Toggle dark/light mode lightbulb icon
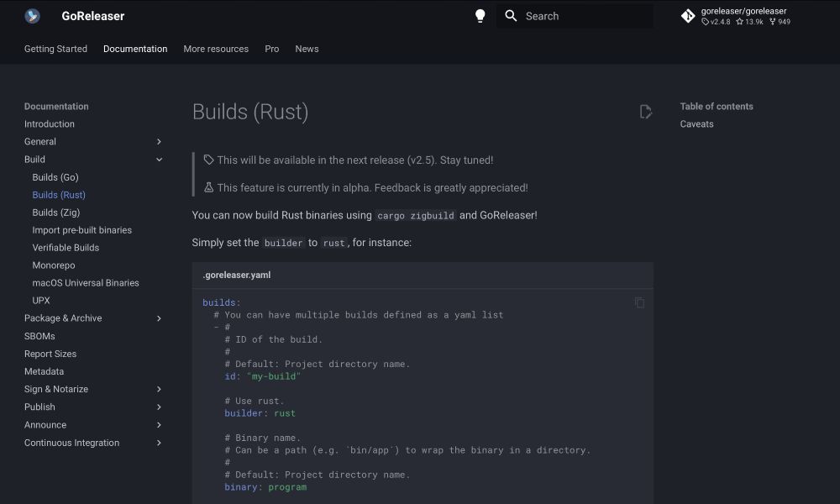840x504 pixels. 480,16
